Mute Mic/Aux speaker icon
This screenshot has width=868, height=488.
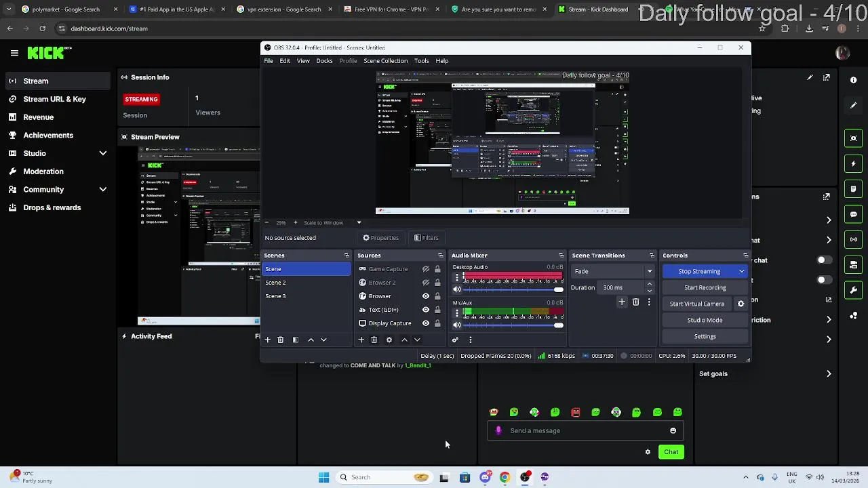(x=457, y=325)
